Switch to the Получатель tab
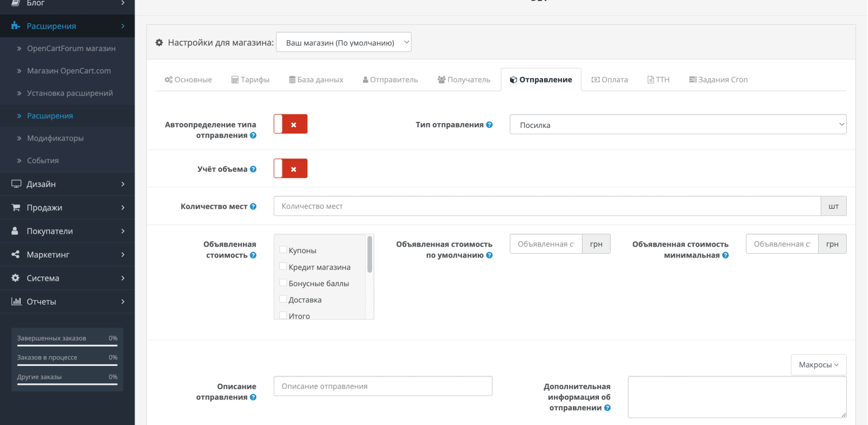 click(464, 80)
